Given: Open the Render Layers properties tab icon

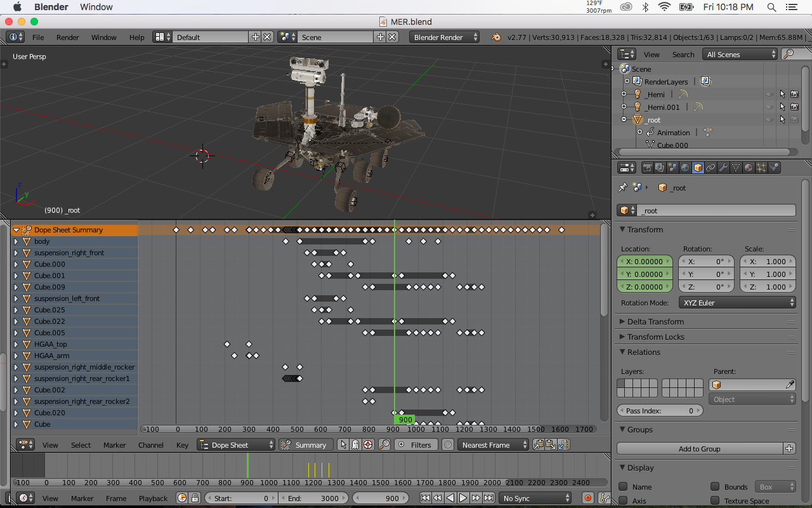Looking at the screenshot, I should 660,168.
